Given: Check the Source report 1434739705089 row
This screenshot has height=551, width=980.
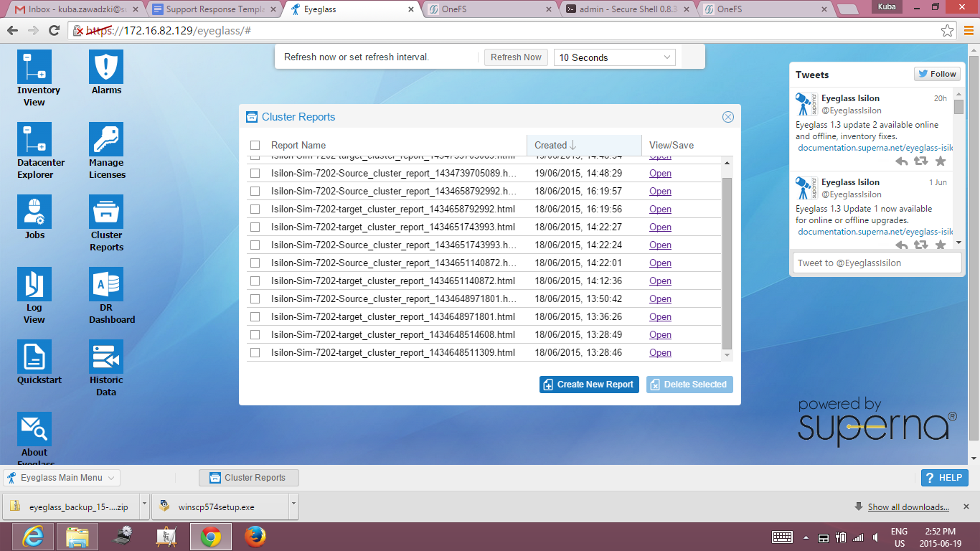Looking at the screenshot, I should 255,174.
